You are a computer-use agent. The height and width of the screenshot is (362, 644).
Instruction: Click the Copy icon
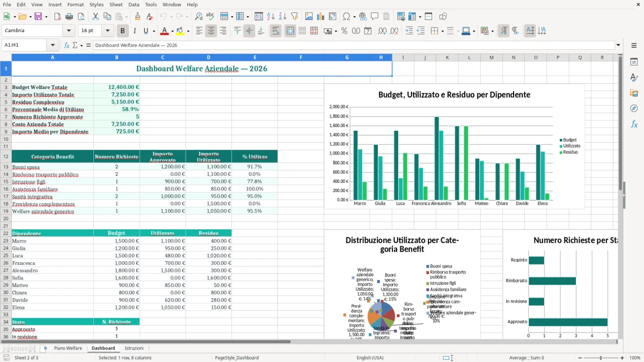point(107,17)
